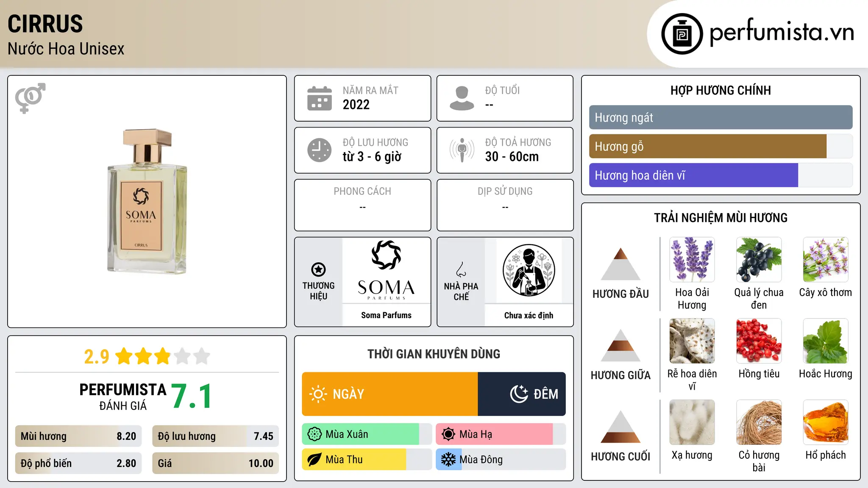
Task: Select the Cây xô thơm thumbnail
Action: 826,260
